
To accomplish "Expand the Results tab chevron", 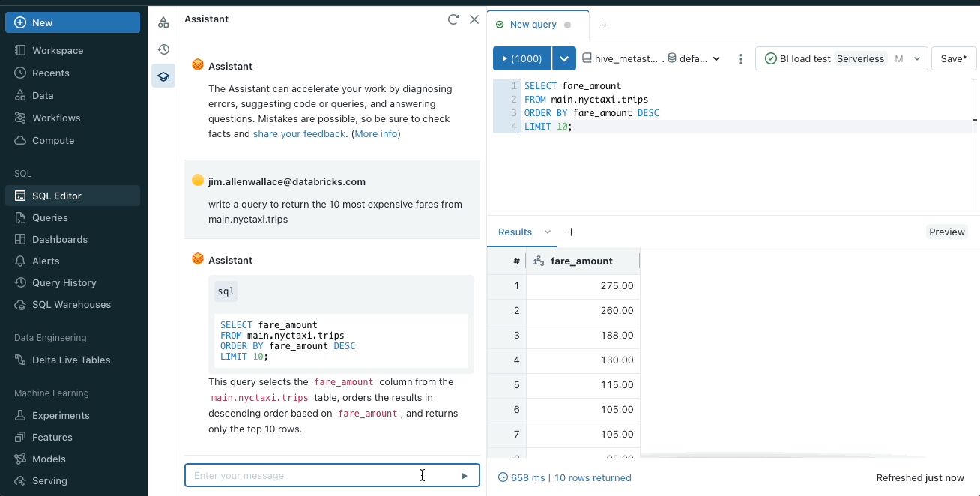I will [x=547, y=232].
